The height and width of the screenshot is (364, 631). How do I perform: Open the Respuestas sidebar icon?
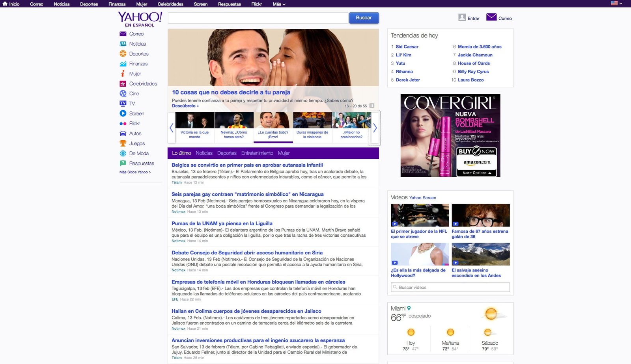123,163
